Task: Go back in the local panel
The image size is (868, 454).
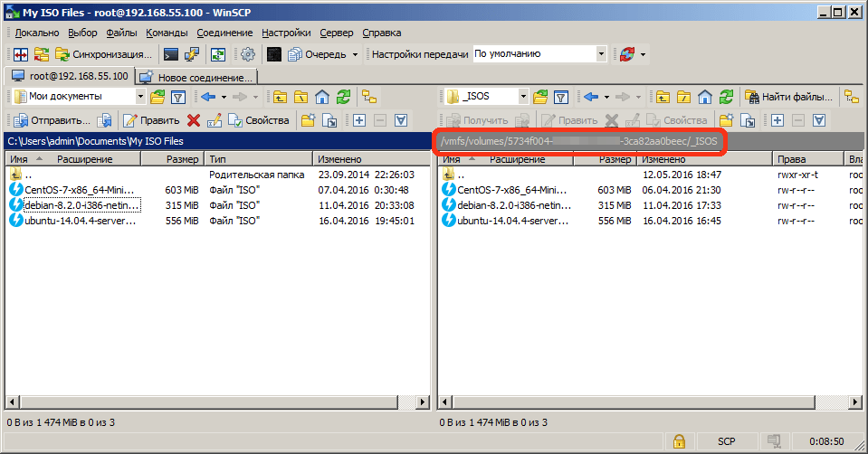Action: 208,97
